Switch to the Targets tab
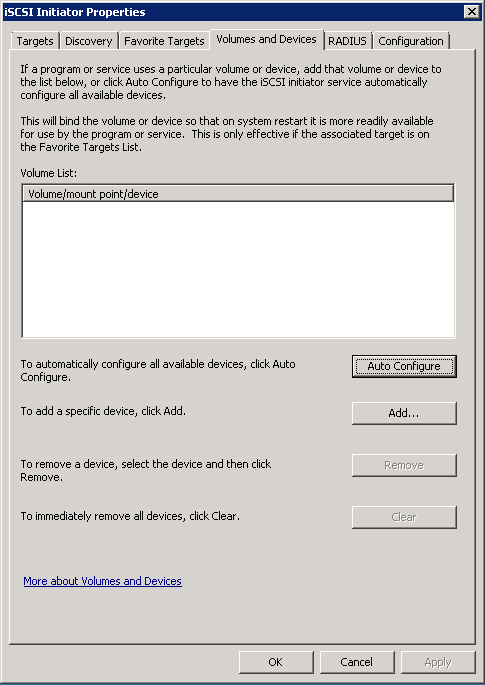This screenshot has height=685, width=485. [35, 41]
